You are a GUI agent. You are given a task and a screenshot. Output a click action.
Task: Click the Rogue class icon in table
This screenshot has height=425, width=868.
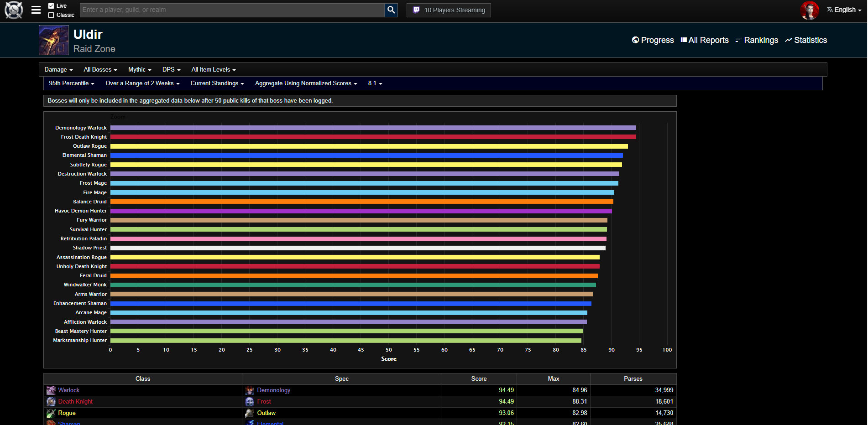coord(51,413)
